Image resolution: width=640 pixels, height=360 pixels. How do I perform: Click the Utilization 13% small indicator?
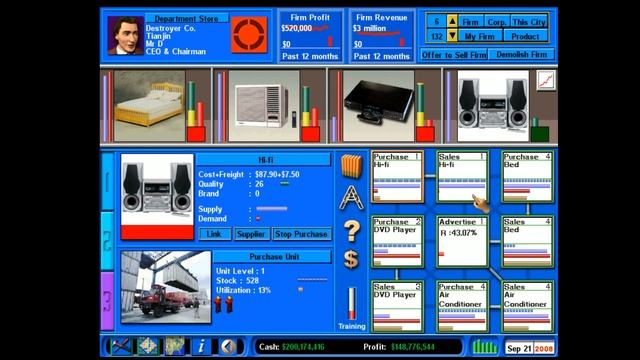click(x=301, y=290)
